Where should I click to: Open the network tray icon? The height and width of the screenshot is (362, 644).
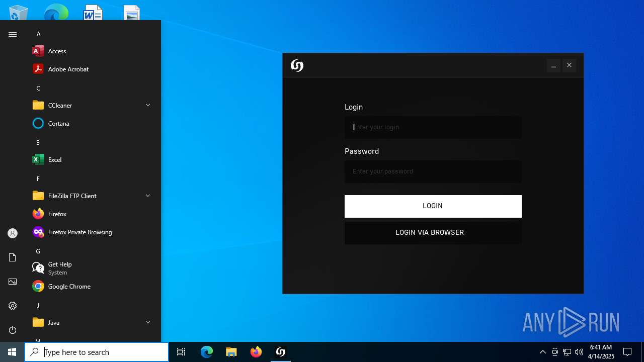point(567,352)
